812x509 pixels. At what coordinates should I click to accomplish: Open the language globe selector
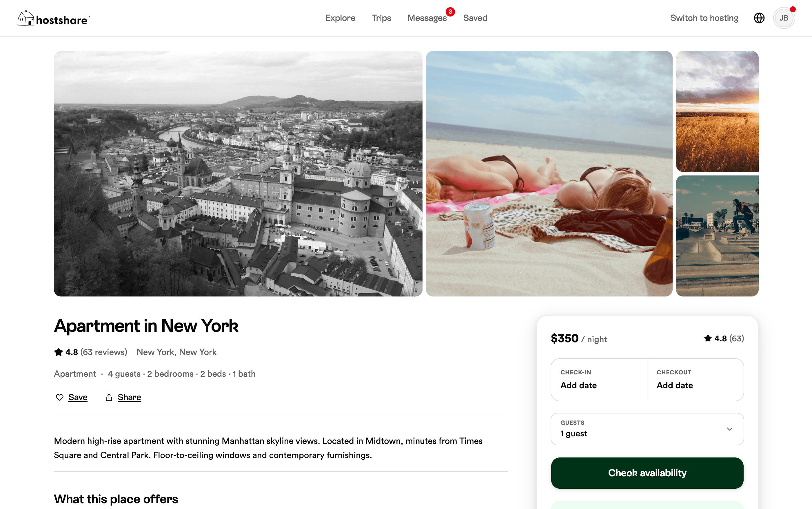pos(759,18)
